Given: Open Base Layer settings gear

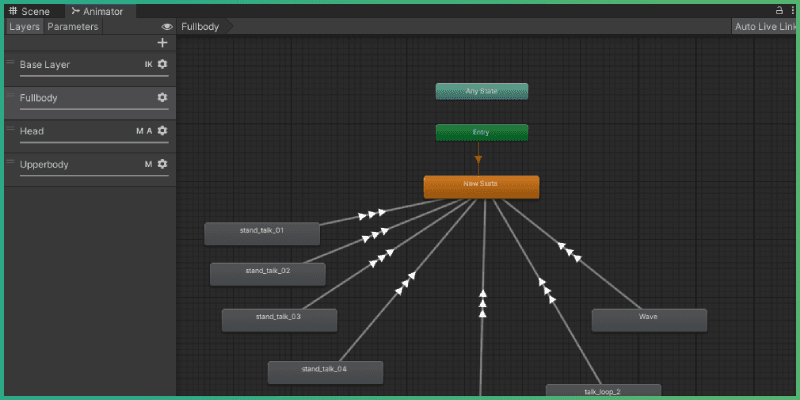Looking at the screenshot, I should pos(162,65).
